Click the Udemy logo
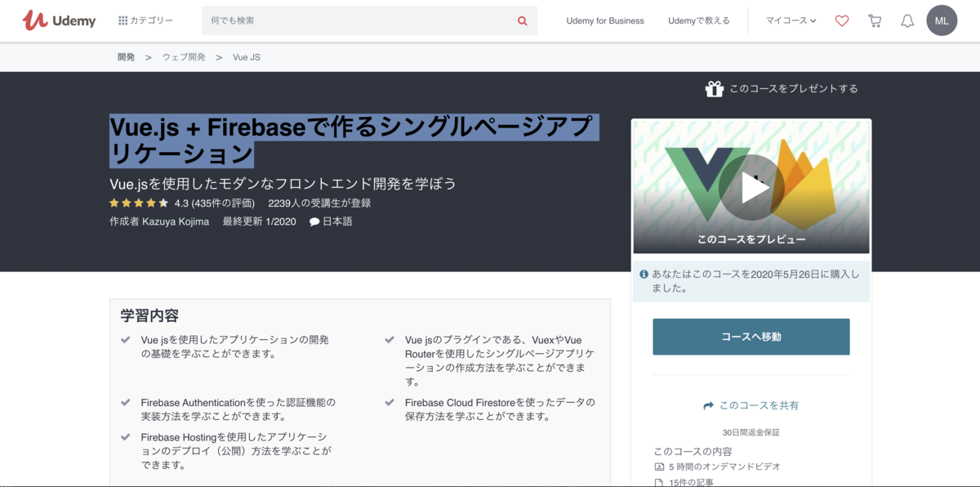 [x=58, y=20]
